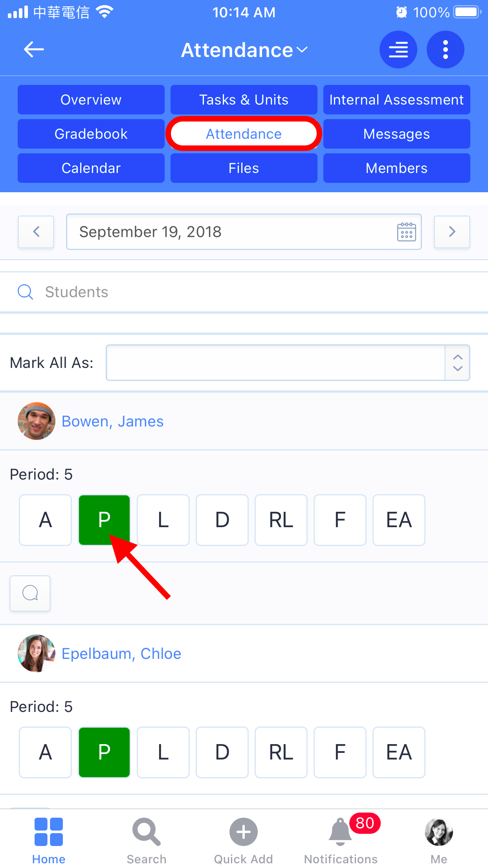Image resolution: width=488 pixels, height=868 pixels.
Task: Open the list menu icon in header
Action: (x=398, y=50)
